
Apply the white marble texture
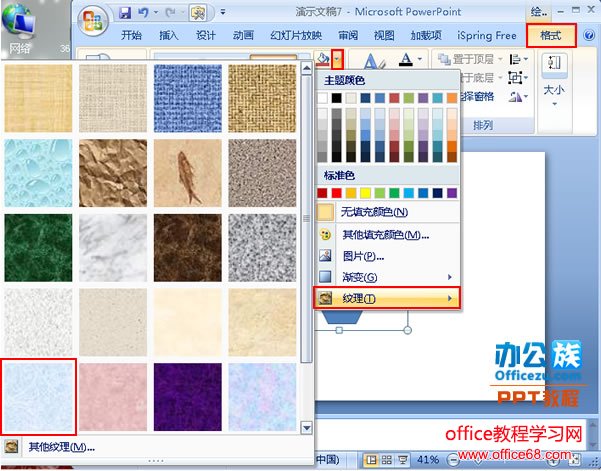point(113,248)
